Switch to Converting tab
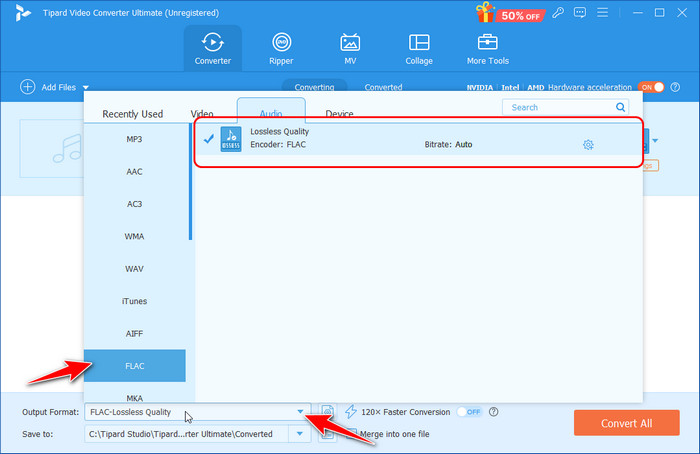 click(x=314, y=87)
